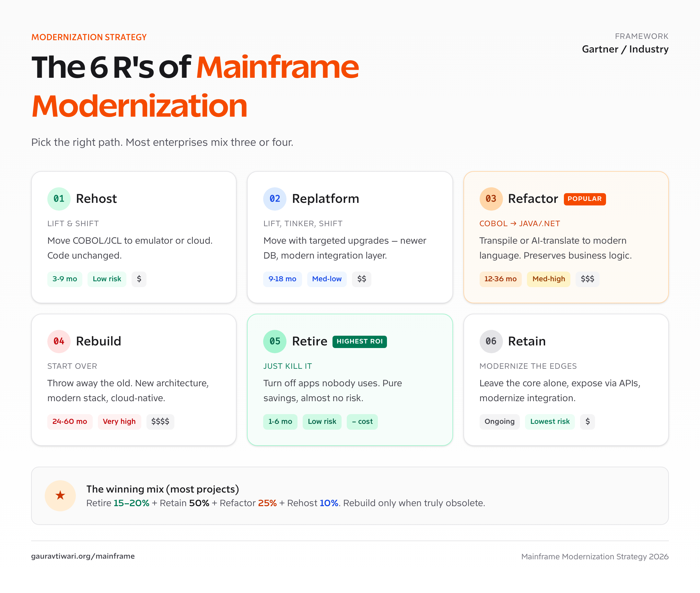Viewport: 700px width, 593px height.
Task: Click the HIGHEST ROI badge on Retire
Action: [x=359, y=342]
